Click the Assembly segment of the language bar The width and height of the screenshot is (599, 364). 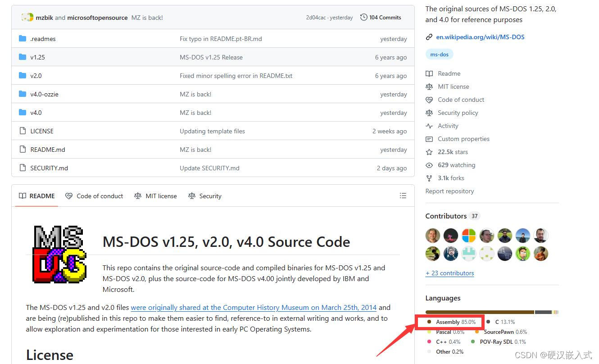(480, 312)
